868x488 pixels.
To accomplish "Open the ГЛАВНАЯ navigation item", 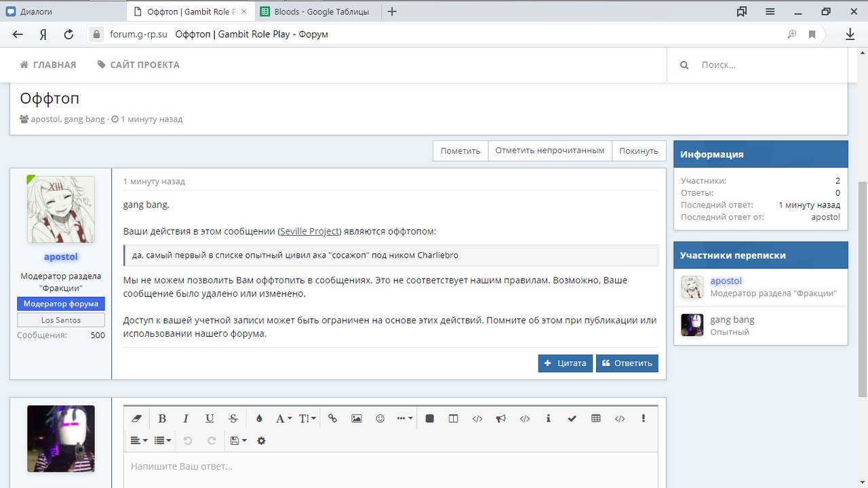I will point(48,65).
